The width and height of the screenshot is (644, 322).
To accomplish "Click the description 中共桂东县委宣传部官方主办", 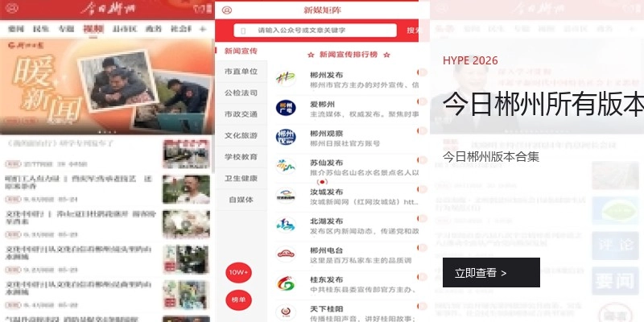I will coord(363,290).
